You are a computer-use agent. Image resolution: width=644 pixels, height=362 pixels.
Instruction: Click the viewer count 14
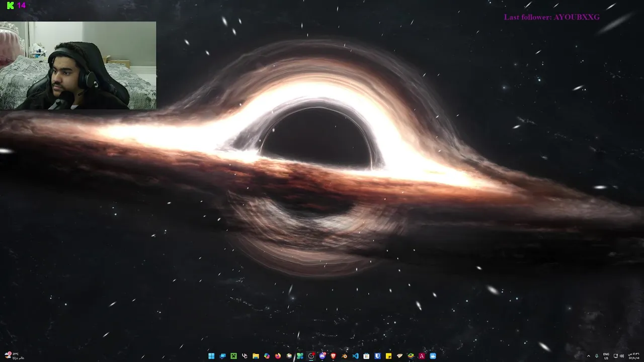click(x=21, y=6)
